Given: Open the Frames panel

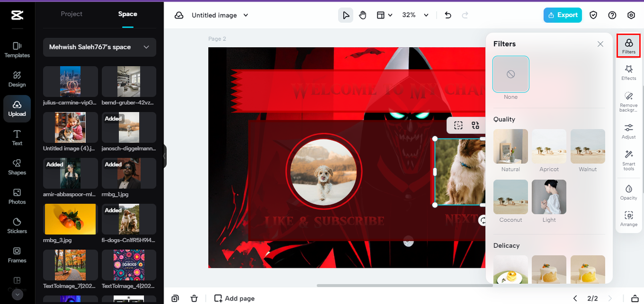Looking at the screenshot, I should pyautogui.click(x=17, y=255).
